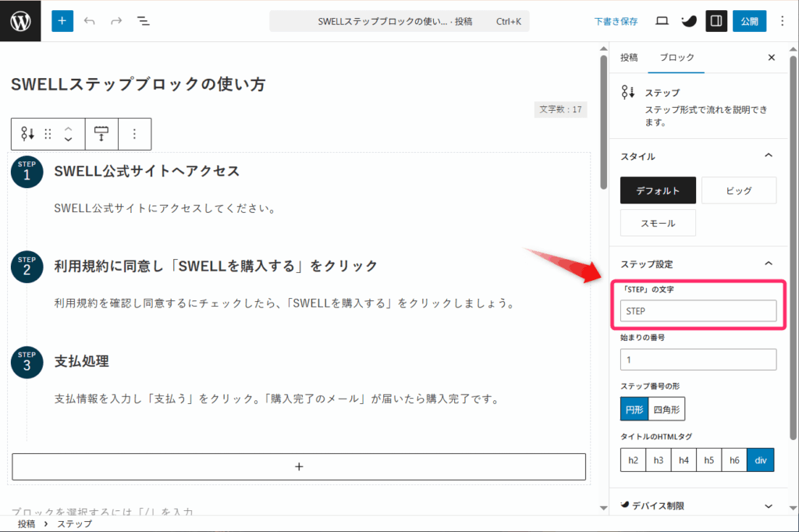The height and width of the screenshot is (532, 799).
Task: Toggle the settings sidebar panel icon
Action: click(x=716, y=21)
